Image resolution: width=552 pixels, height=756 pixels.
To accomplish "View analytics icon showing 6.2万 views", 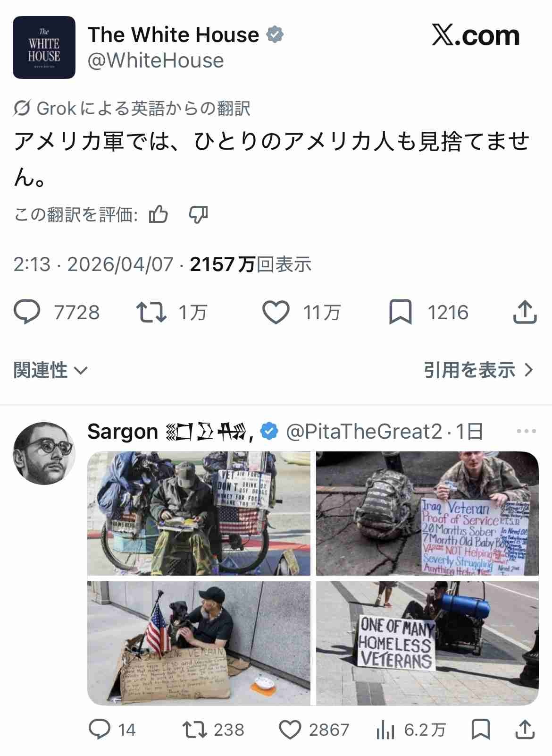I will click(385, 730).
